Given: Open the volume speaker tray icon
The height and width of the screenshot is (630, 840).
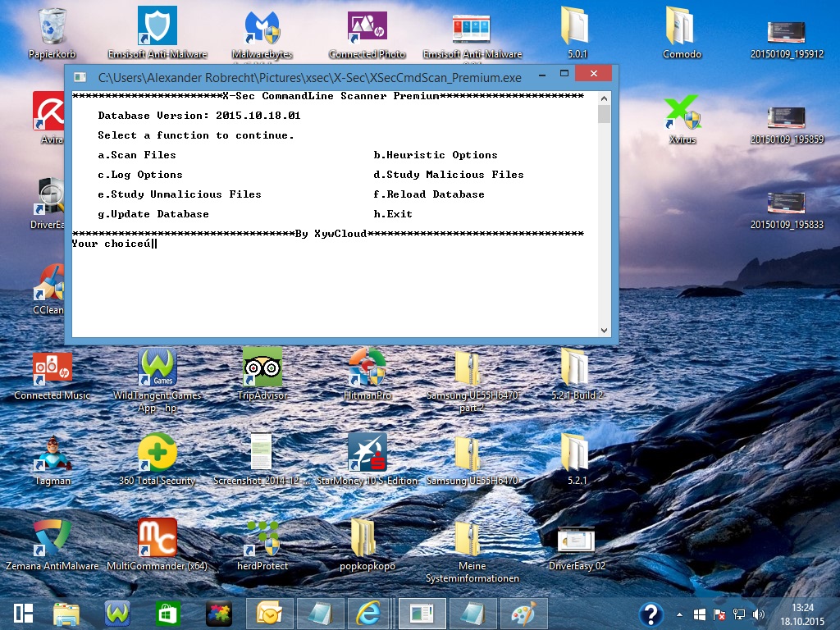Looking at the screenshot, I should point(759,614).
